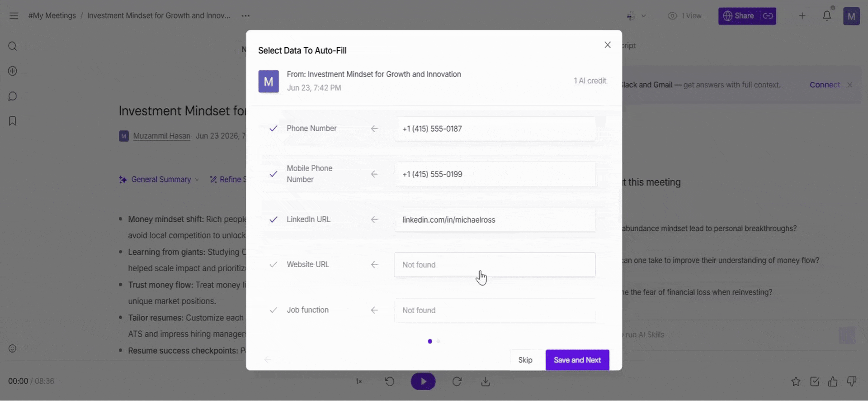The height and width of the screenshot is (401, 868).
Task: Edit the Mobile Phone Number value field
Action: (x=495, y=174)
